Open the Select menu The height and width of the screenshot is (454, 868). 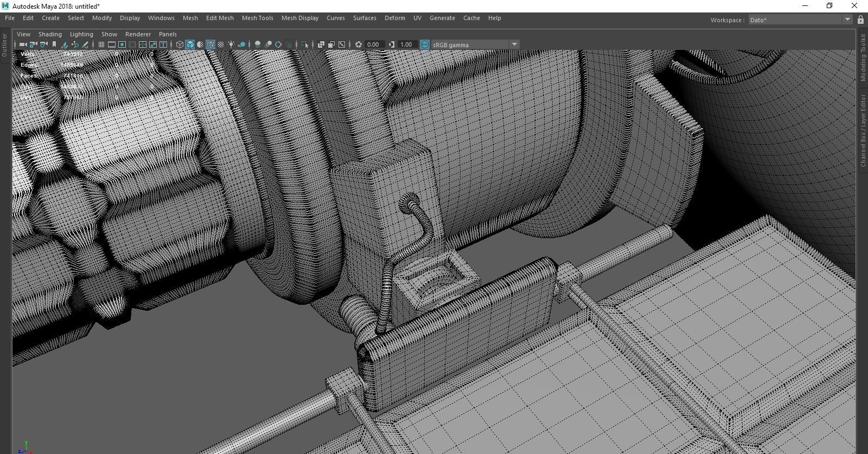coord(76,18)
